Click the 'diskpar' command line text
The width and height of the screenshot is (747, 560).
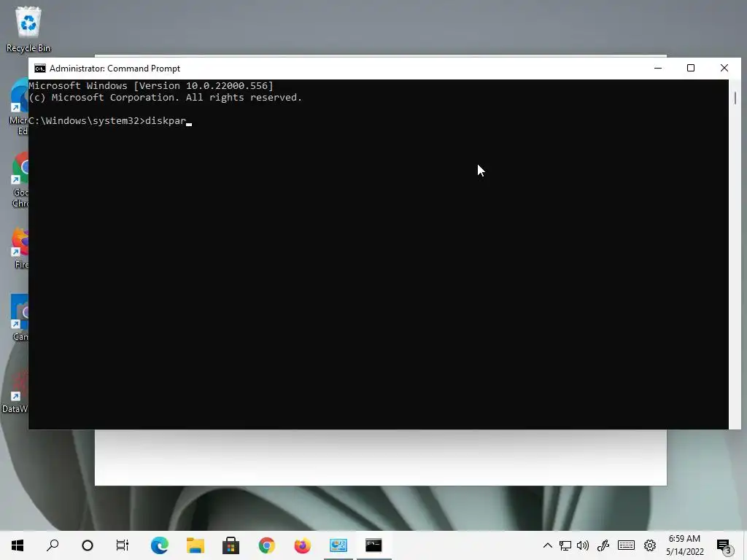pyautogui.click(x=166, y=121)
